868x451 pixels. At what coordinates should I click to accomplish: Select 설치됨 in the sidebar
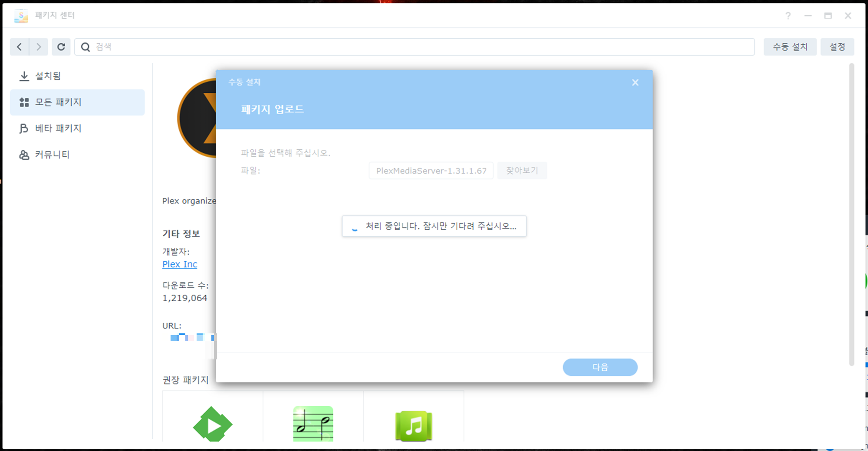point(77,76)
